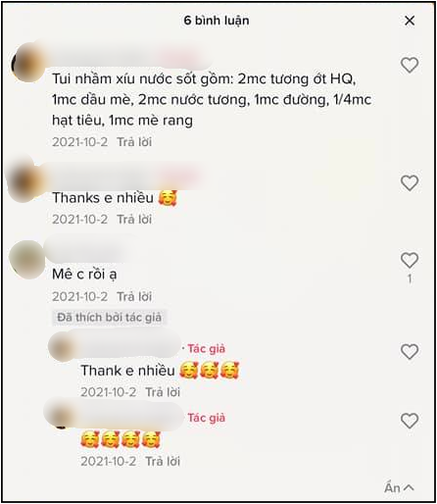The image size is (437, 504).
Task: Like author's "Thank e nhiều" reply
Action: point(410,352)
